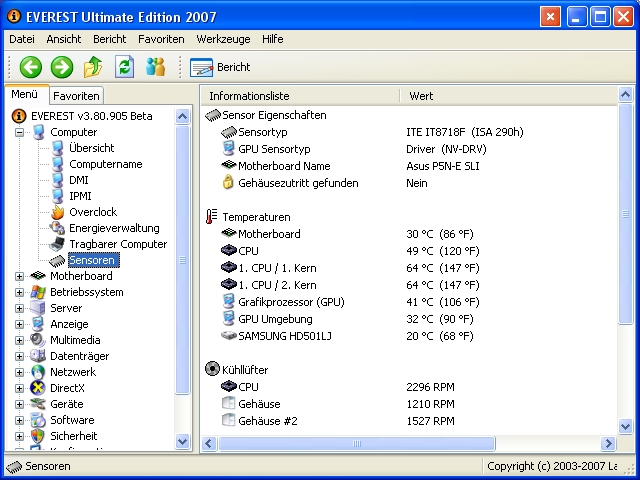Click the GPU Umgebung temperature row
This screenshot has height=480, width=640.
409,319
